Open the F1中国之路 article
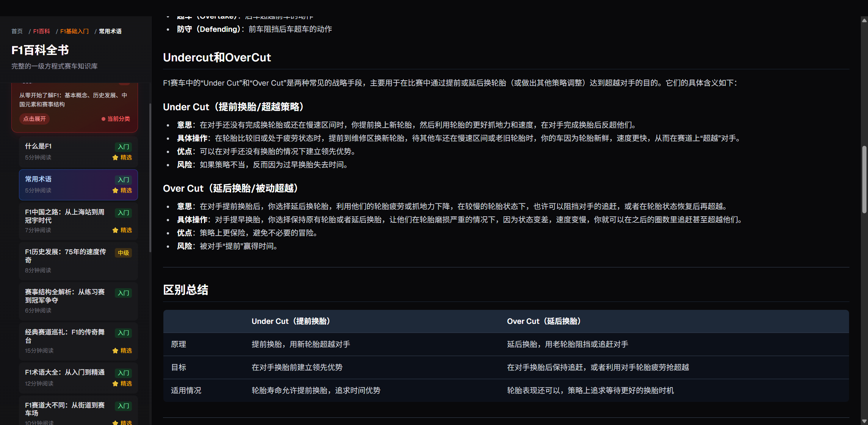The width and height of the screenshot is (868, 425). tap(64, 216)
